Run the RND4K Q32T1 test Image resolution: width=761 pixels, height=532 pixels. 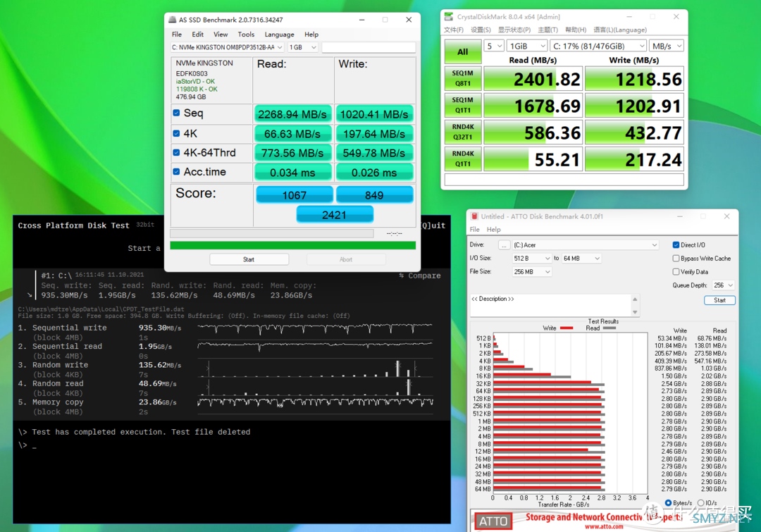[x=463, y=132]
